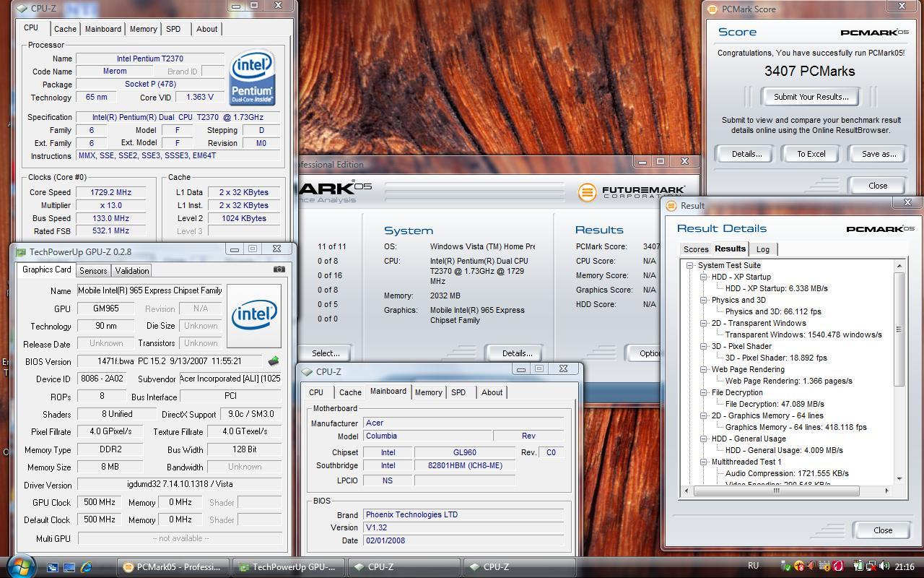This screenshot has height=578, width=924.
Task: Collapse the HDD - XP Startup node
Action: click(704, 277)
